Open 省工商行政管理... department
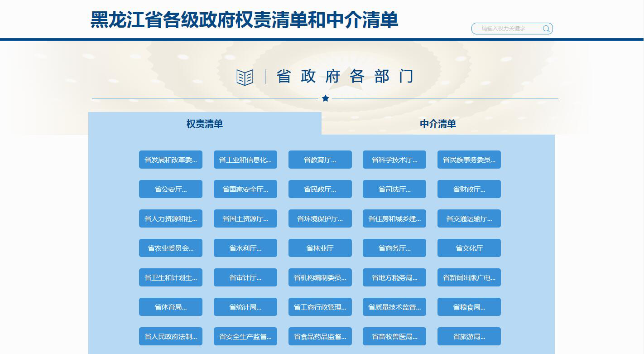This screenshot has width=644, height=354. [x=320, y=307]
